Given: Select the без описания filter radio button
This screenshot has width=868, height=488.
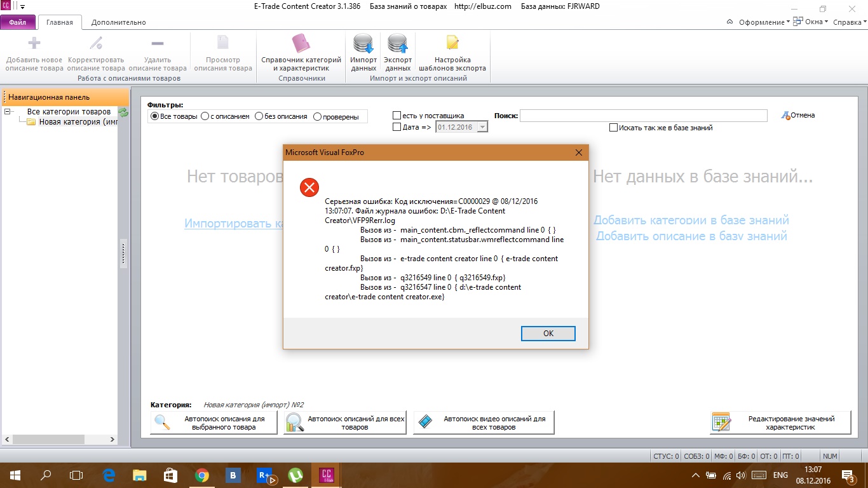Looking at the screenshot, I should [259, 116].
